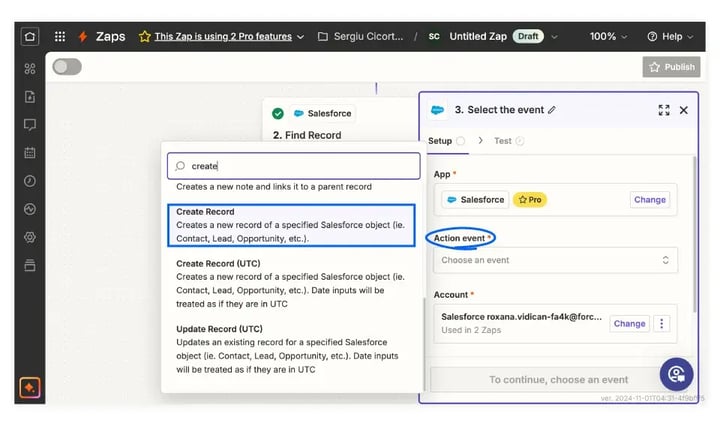Open the sidebar calendar icon
The width and height of the screenshot is (720, 426).
pyautogui.click(x=30, y=153)
